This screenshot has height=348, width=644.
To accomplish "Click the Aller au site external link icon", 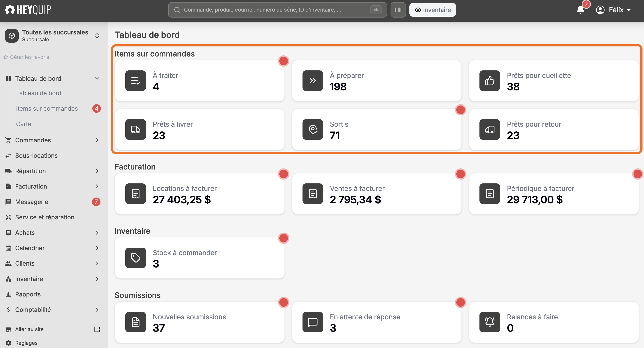I will click(x=97, y=329).
